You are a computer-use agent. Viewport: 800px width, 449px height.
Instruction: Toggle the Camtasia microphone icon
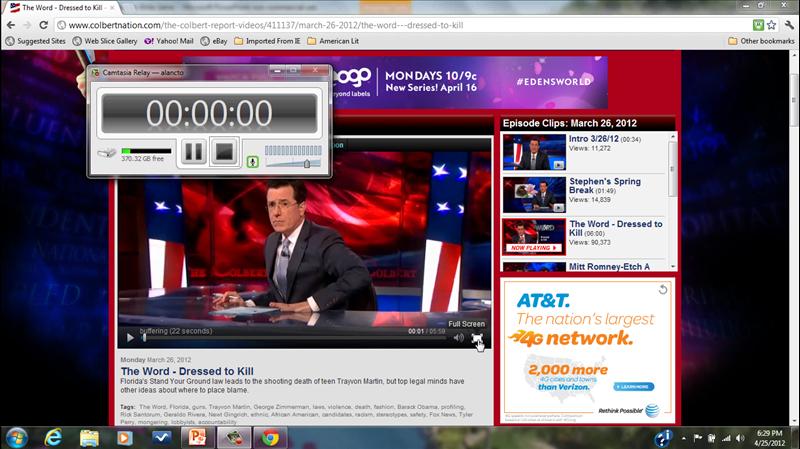pos(252,162)
